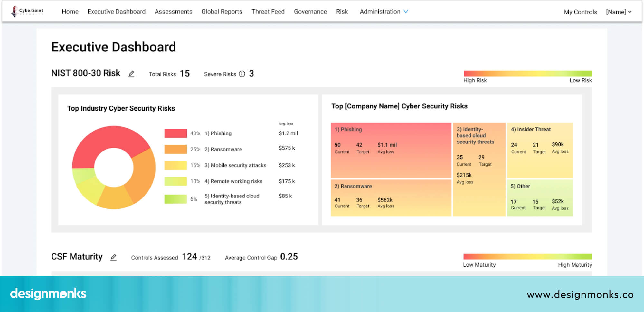Open the Administration dropdown menu
This screenshot has width=644, height=312.
[x=384, y=11]
